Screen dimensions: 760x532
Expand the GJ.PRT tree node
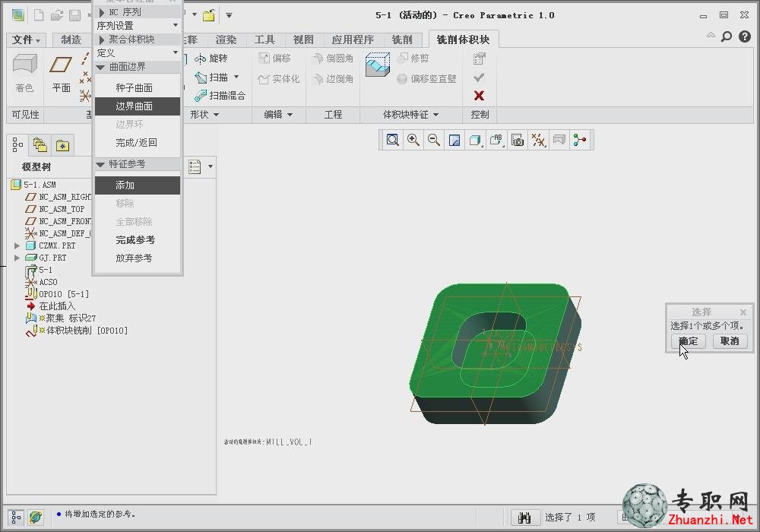(17, 258)
